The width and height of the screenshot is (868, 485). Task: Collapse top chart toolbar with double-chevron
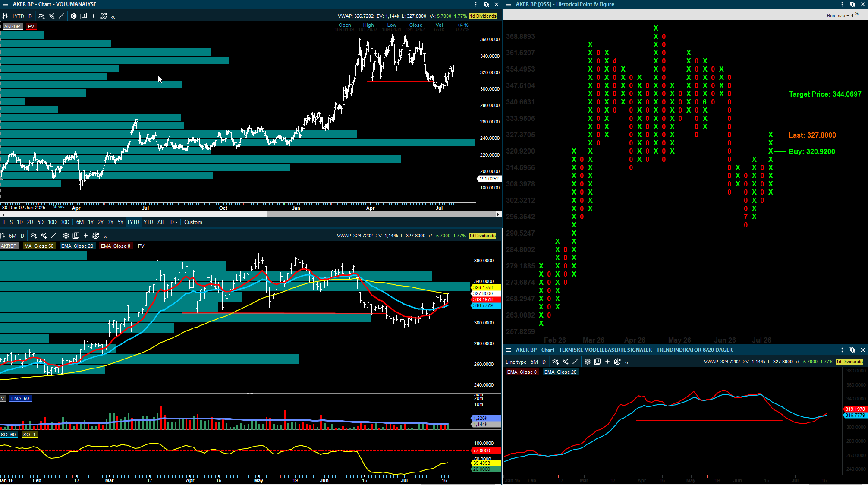coord(113,17)
